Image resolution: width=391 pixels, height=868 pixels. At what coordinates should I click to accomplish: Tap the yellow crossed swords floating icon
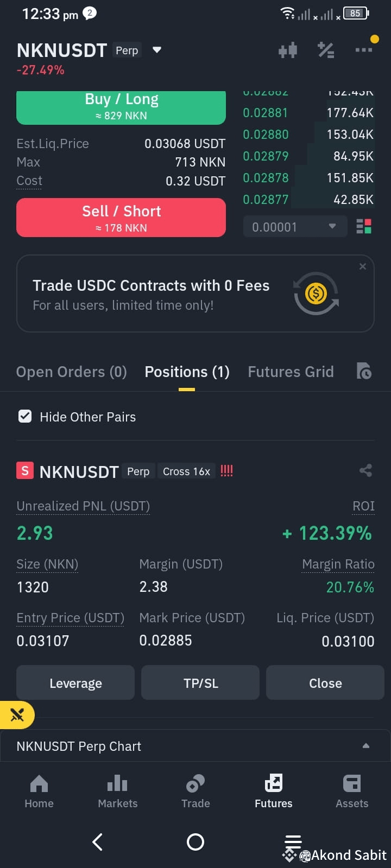tap(17, 715)
